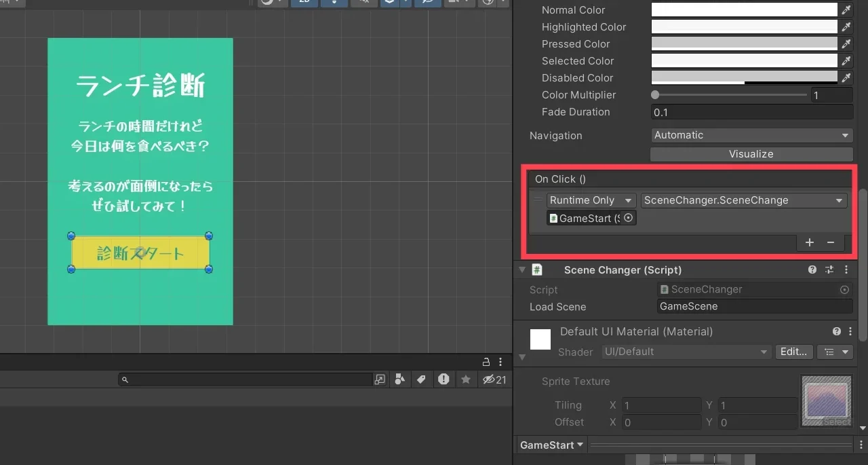868x465 pixels.
Task: Open the Shader UI/Default dropdown
Action: tap(686, 352)
